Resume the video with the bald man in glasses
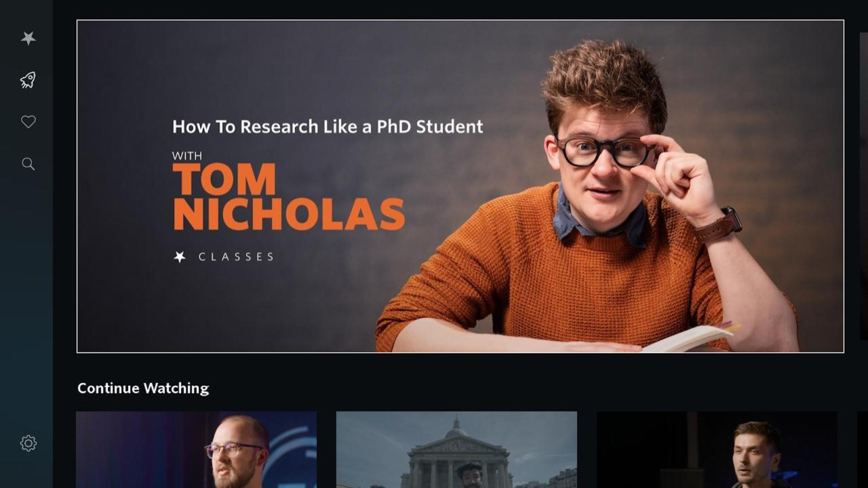 tap(196, 449)
